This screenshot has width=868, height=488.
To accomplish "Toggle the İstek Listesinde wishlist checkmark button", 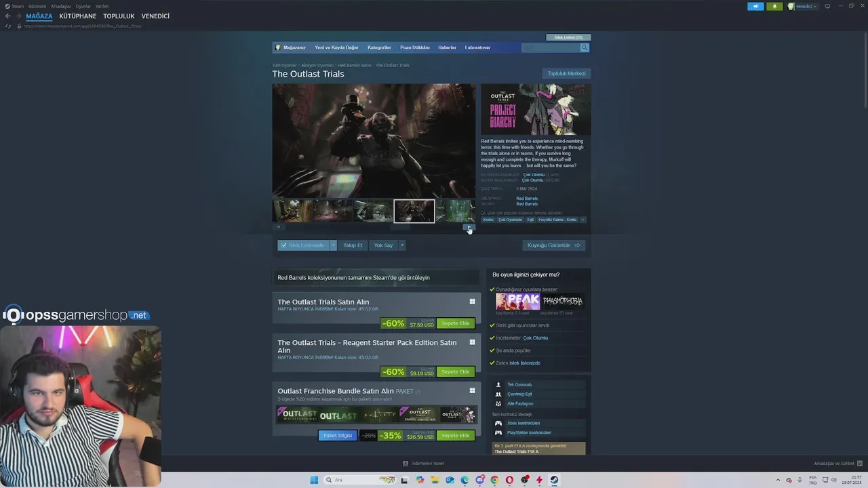I will [303, 245].
